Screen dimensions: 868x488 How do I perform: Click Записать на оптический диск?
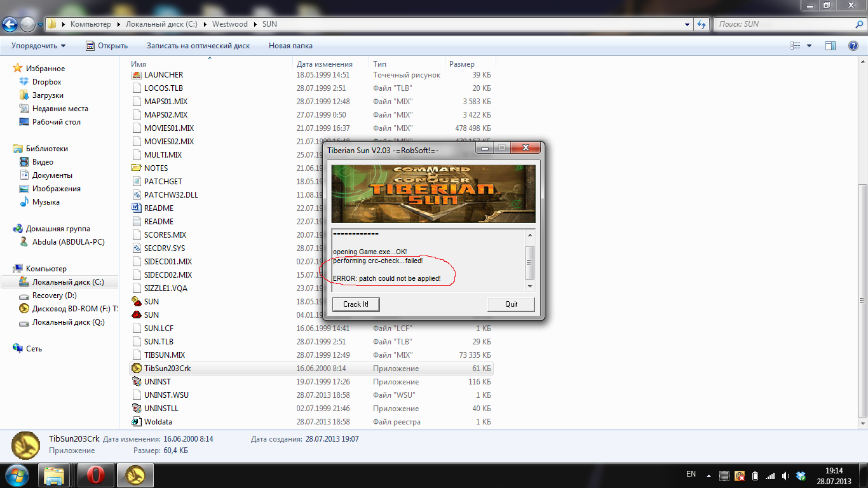click(x=198, y=46)
